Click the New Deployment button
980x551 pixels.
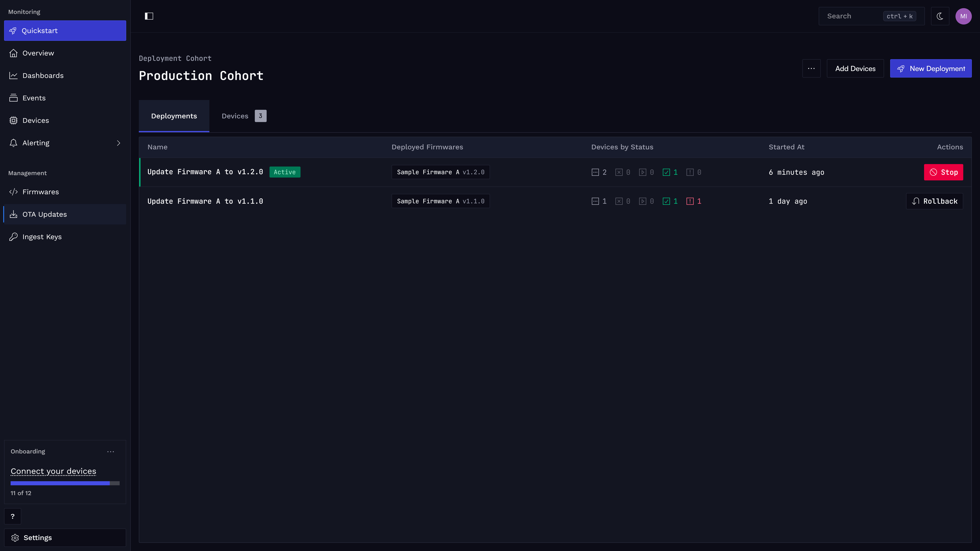[x=930, y=68]
